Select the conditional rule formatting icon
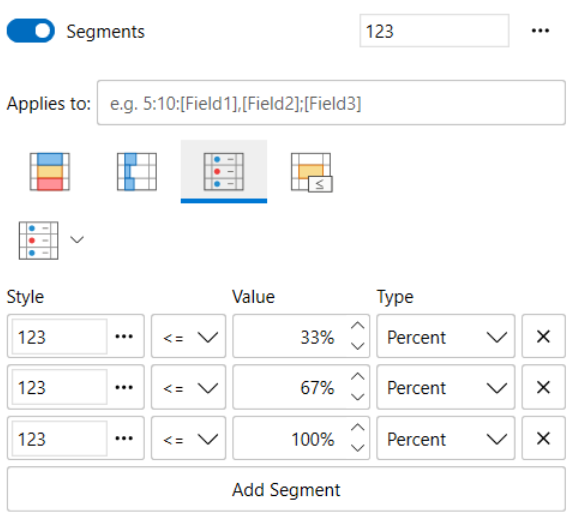This screenshot has width=572, height=513. point(311,172)
